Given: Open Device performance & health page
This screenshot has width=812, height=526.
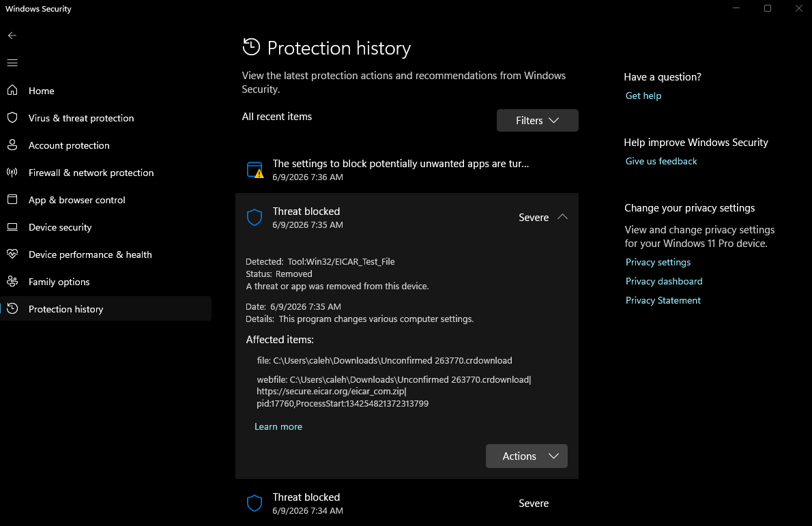Looking at the screenshot, I should [x=106, y=254].
